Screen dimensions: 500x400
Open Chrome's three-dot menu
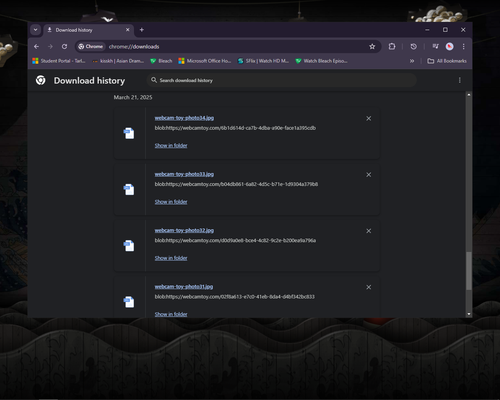463,47
